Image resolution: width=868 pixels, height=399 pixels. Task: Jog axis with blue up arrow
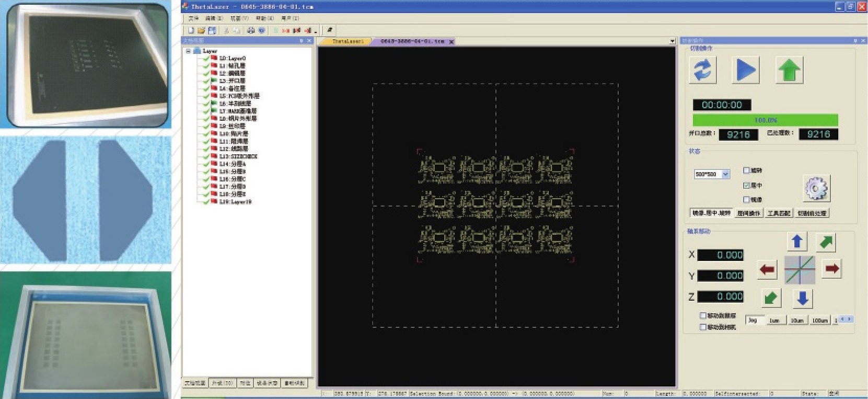pyautogui.click(x=797, y=241)
